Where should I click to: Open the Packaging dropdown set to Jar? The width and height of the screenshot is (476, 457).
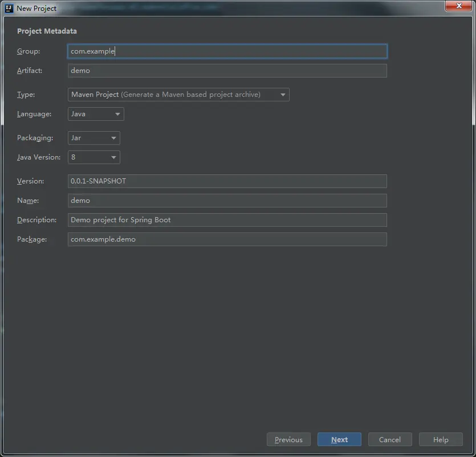point(94,138)
